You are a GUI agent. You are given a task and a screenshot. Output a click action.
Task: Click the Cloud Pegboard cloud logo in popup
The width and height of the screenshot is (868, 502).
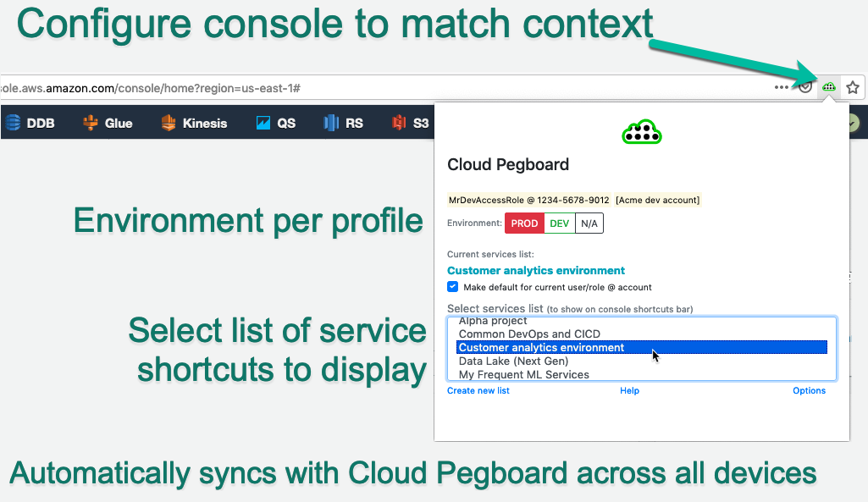coord(642,132)
